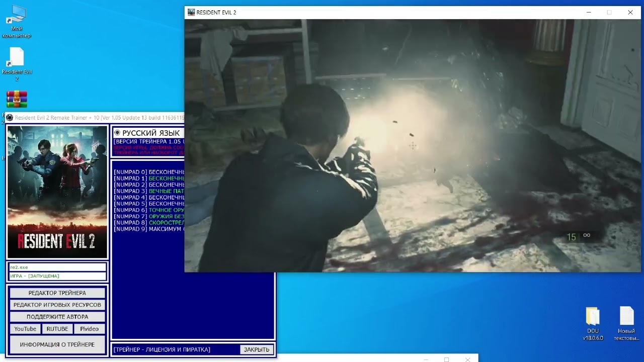Click the [NUMPAD 6] ТОЧНОЕ cheat line
644x362 pixels.
pyautogui.click(x=149, y=210)
